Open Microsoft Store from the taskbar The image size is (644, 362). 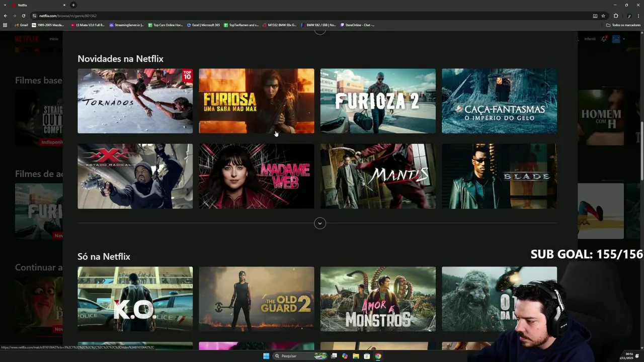tap(367, 356)
